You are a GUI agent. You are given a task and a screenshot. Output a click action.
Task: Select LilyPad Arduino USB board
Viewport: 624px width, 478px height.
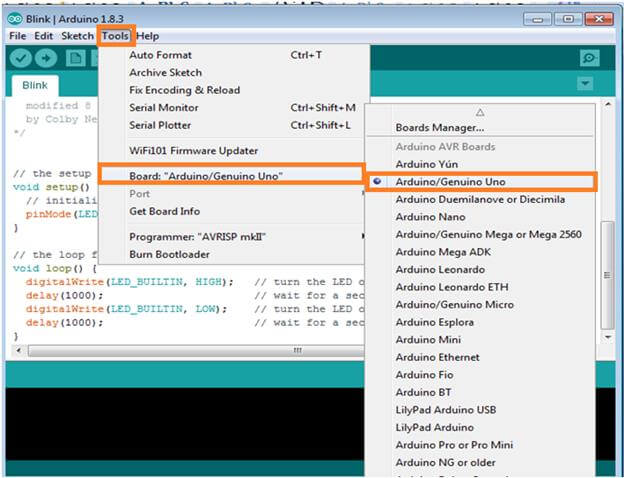pyautogui.click(x=481, y=410)
